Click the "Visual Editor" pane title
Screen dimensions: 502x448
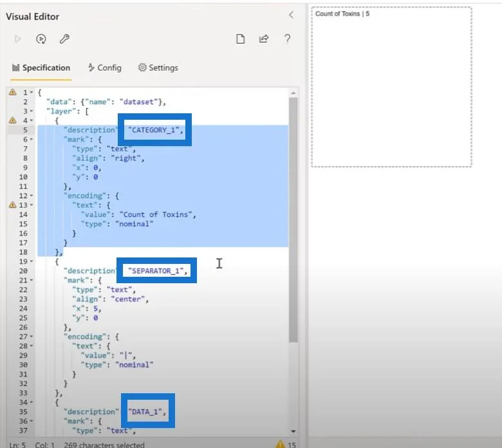[32, 17]
